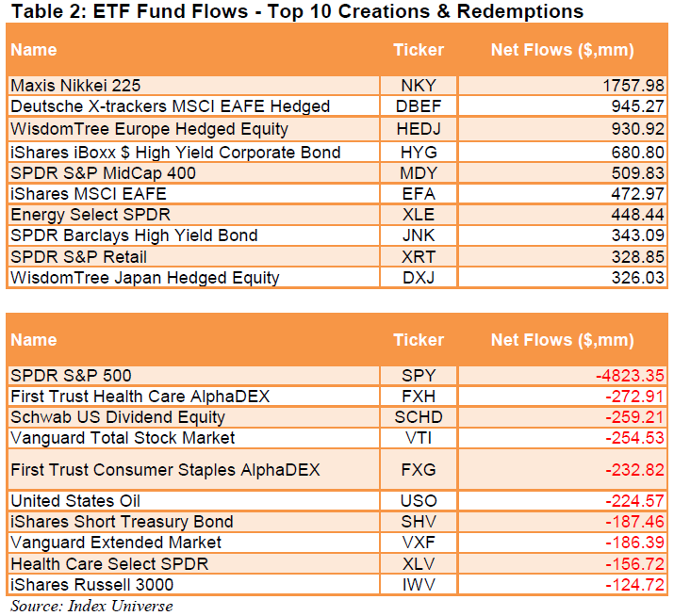674x616 pixels.
Task: Click the HEDJ ticker symbol
Action: 419,128
